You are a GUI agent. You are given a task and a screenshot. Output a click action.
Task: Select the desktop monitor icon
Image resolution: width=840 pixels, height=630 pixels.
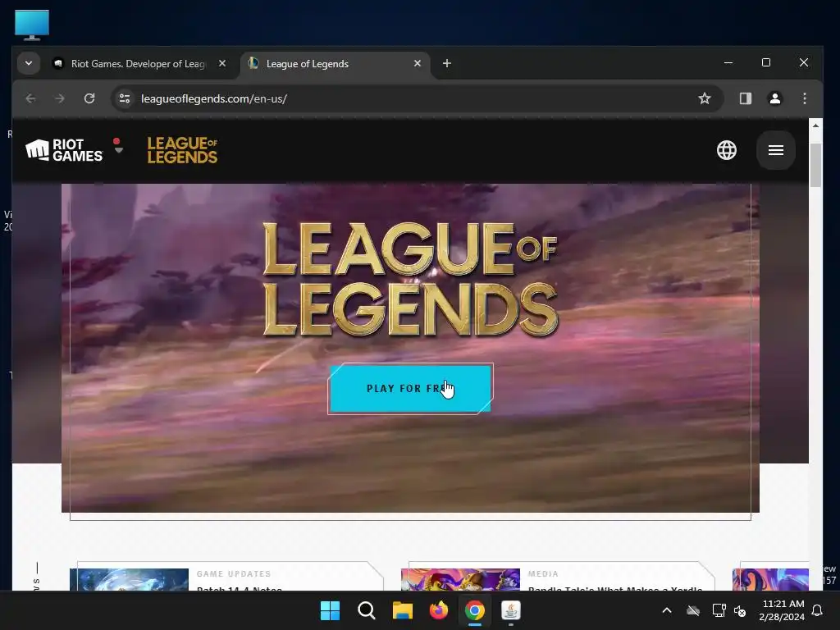(32, 25)
